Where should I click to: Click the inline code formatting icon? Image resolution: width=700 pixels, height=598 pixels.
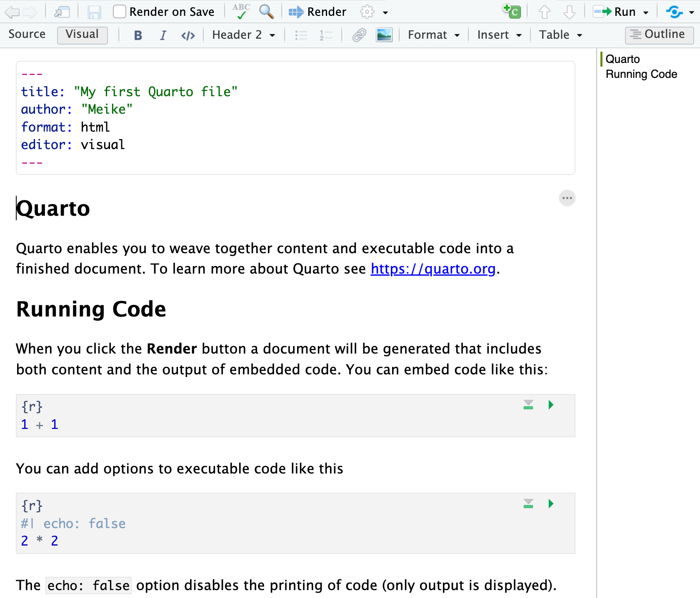pos(188,35)
